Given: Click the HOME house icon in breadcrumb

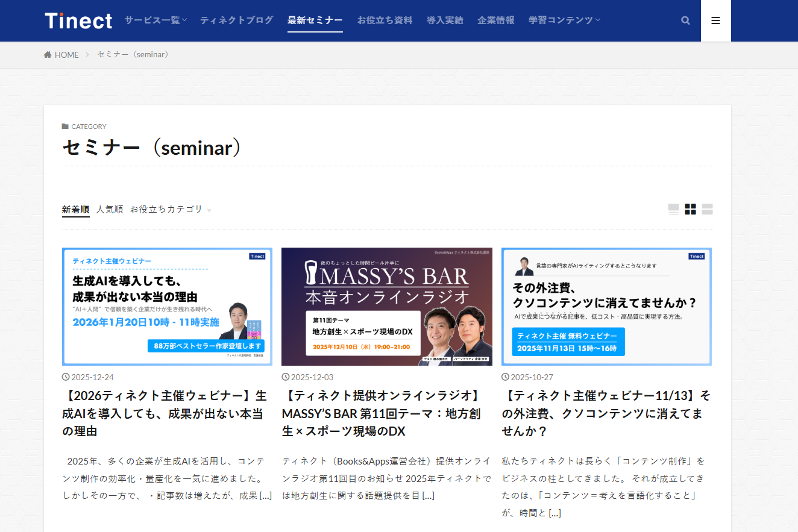Looking at the screenshot, I should coord(47,54).
